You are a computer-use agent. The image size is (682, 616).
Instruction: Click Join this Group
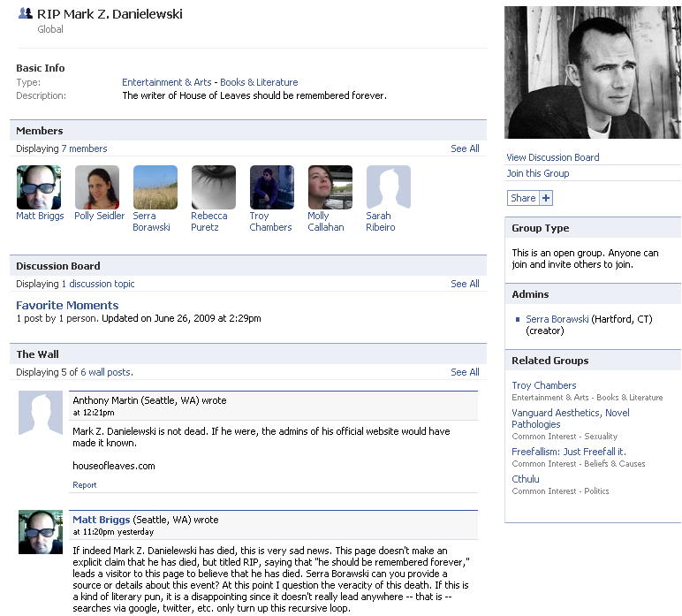[x=538, y=173]
